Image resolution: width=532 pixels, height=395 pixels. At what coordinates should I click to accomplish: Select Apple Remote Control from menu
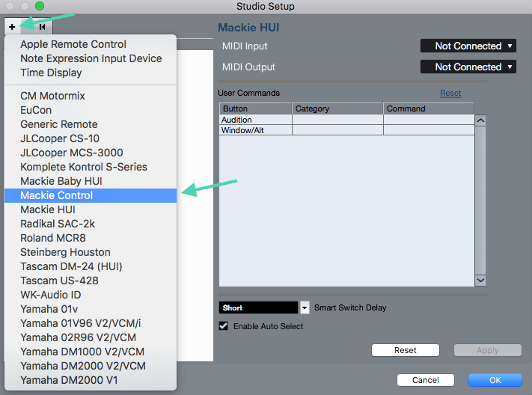[x=91, y=44]
